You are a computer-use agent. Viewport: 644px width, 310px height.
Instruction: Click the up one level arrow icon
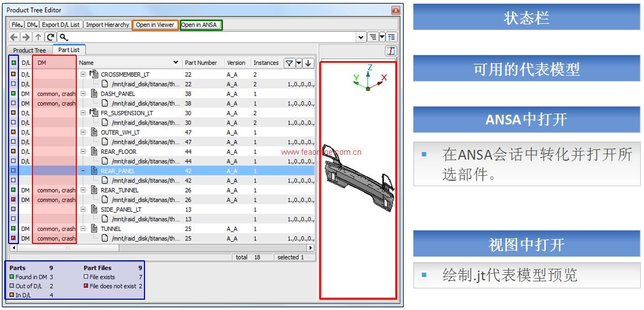coord(38,37)
